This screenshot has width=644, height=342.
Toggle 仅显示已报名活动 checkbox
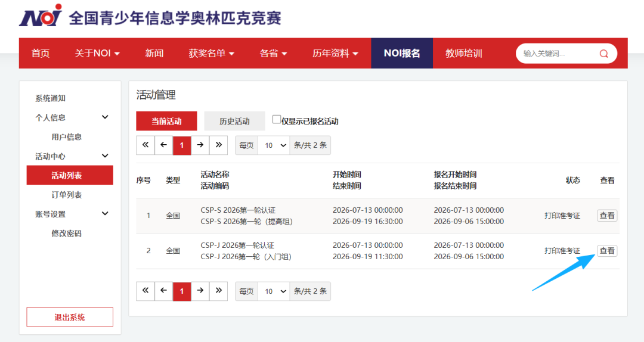point(277,120)
